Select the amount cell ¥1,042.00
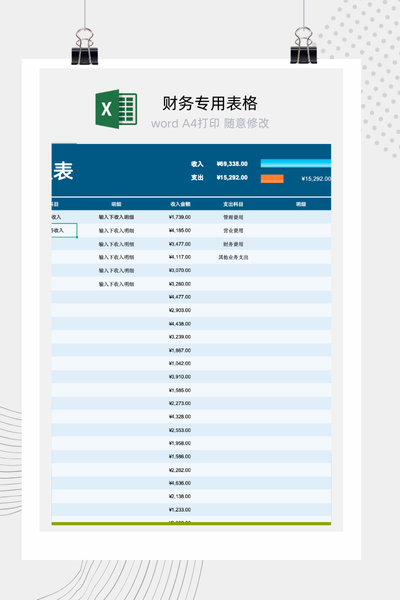 tap(180, 364)
